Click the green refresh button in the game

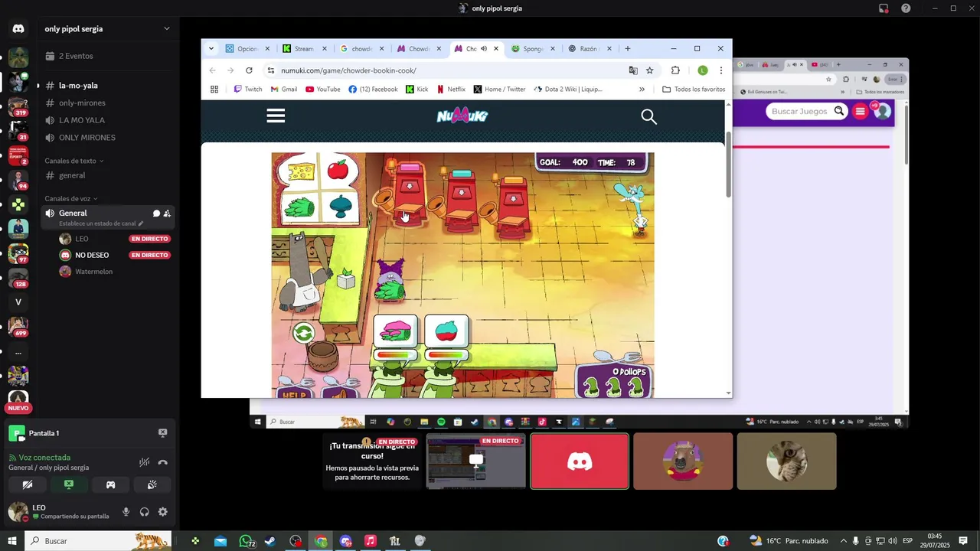pos(303,333)
